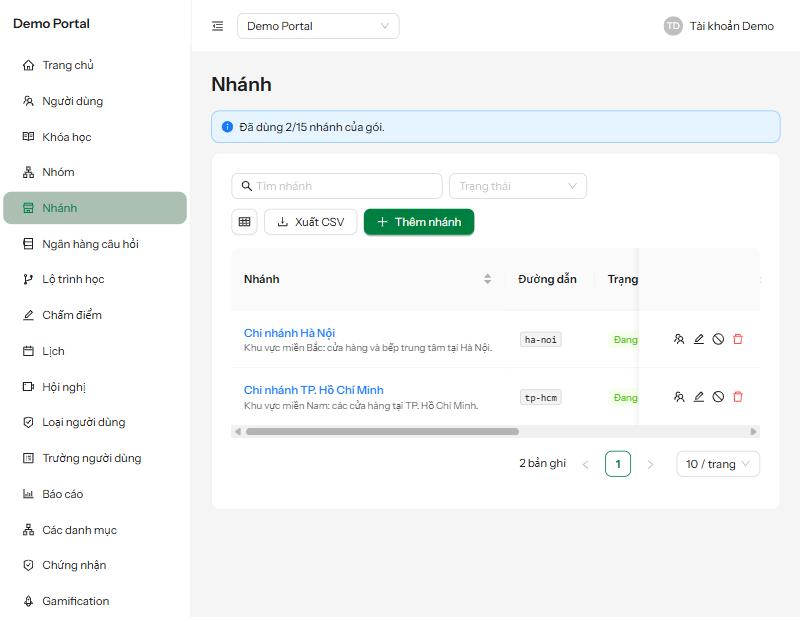Click the Thêm nhánh button

419,222
